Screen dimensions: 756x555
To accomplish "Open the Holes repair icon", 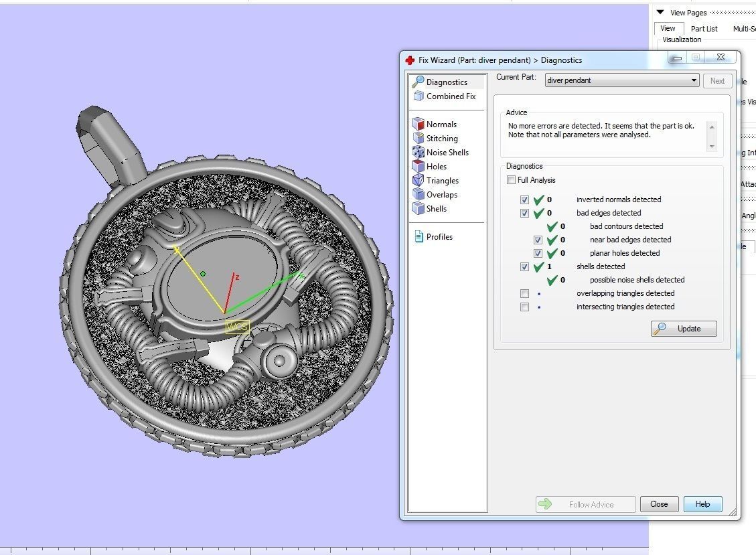I will (x=418, y=166).
